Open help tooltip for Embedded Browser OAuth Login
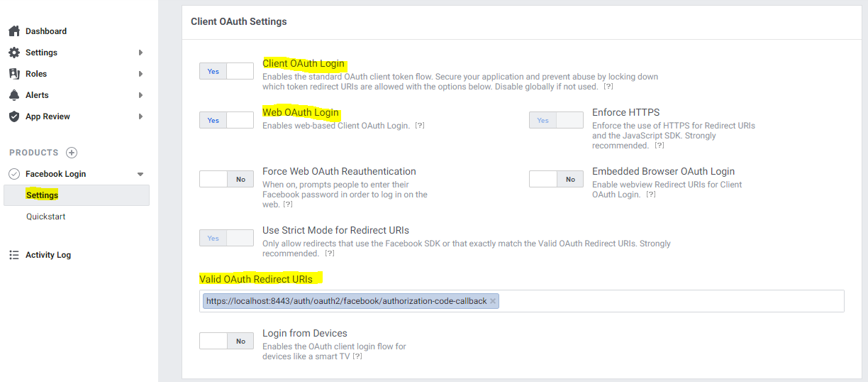868x382 pixels. [650, 195]
